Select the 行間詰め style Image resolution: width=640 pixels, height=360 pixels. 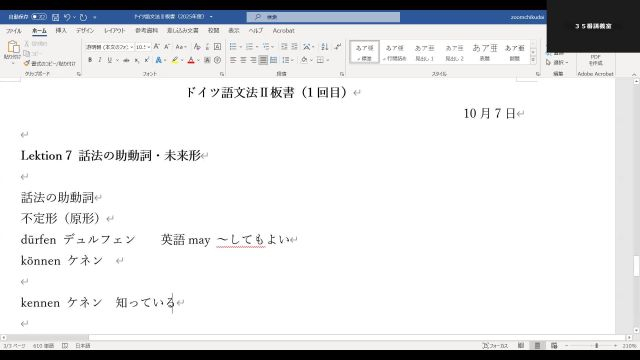pos(394,52)
